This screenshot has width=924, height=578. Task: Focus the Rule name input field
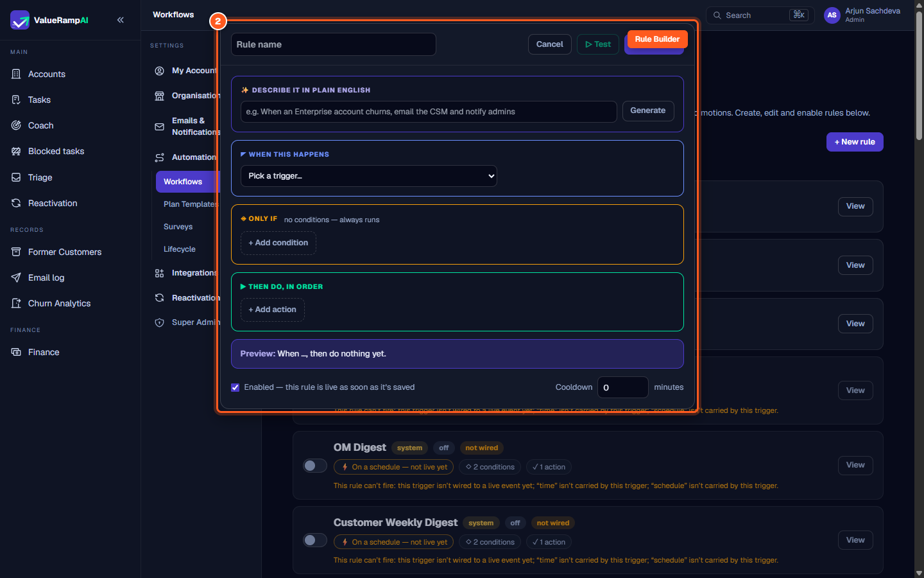point(334,44)
